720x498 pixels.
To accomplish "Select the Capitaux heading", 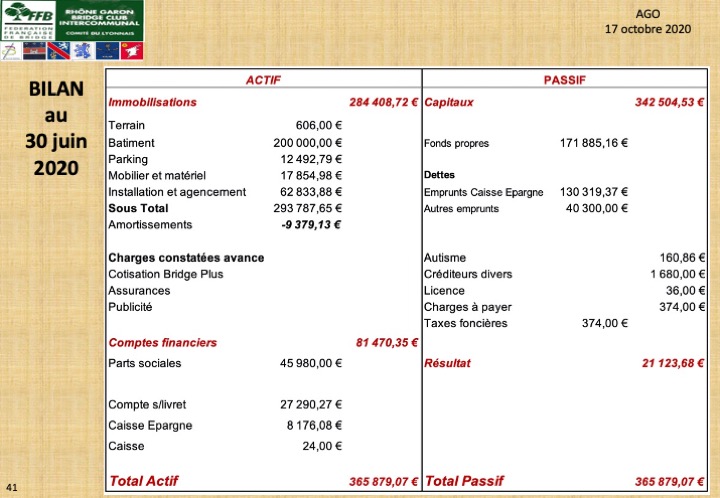I will click(x=449, y=102).
